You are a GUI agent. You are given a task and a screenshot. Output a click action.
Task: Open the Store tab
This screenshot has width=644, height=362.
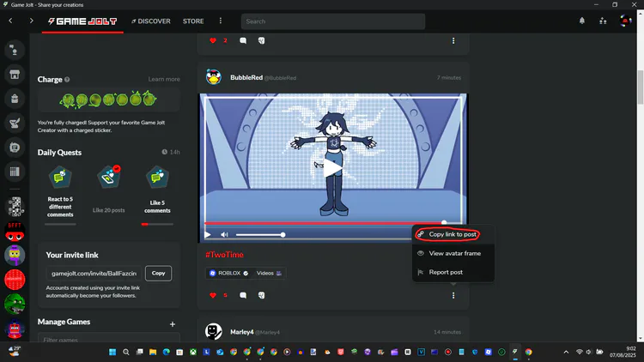click(x=193, y=21)
